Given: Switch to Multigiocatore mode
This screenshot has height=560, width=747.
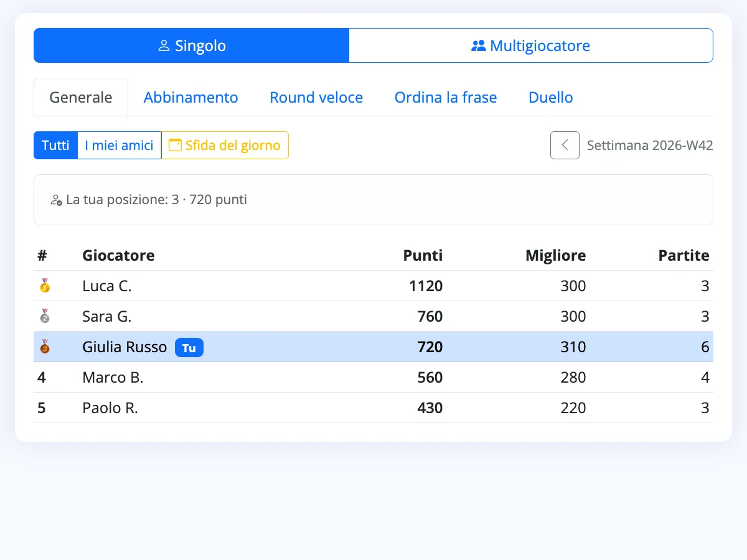Looking at the screenshot, I should (x=531, y=45).
